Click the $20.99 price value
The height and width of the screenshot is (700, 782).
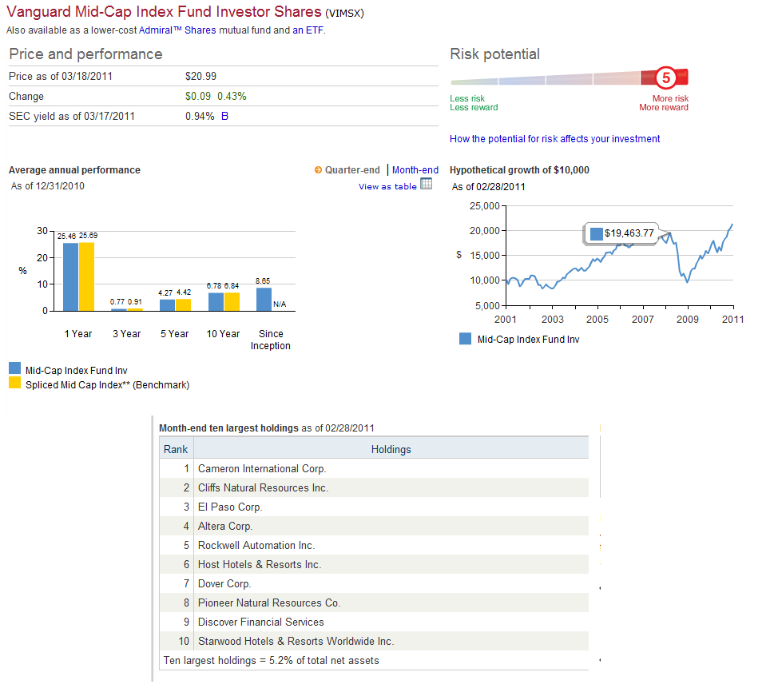201,77
